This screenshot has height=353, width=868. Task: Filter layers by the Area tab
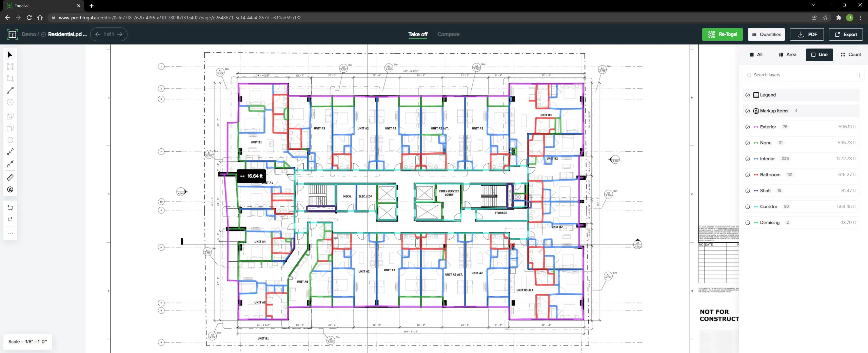[788, 55]
